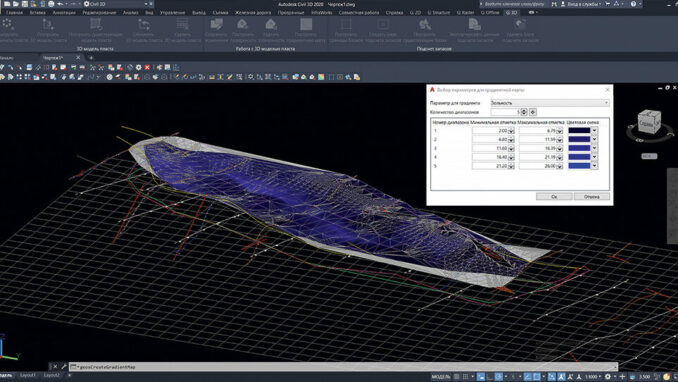Click the Отмена cancel button

coord(592,196)
